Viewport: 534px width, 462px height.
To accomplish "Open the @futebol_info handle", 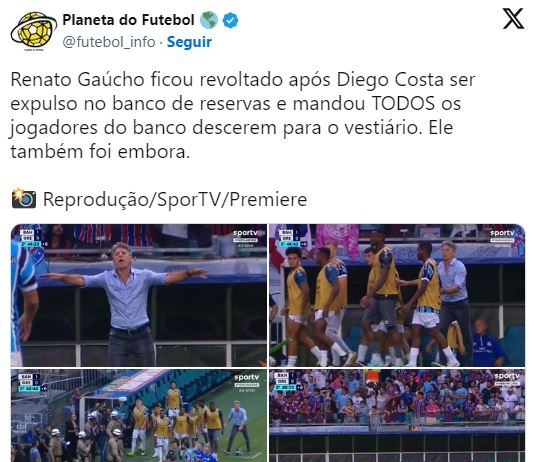I will point(109,42).
